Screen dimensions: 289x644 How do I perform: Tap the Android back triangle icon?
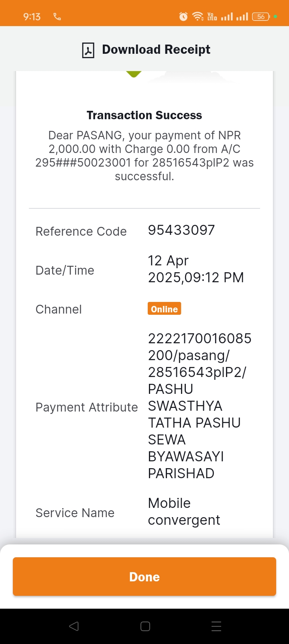[x=74, y=626]
